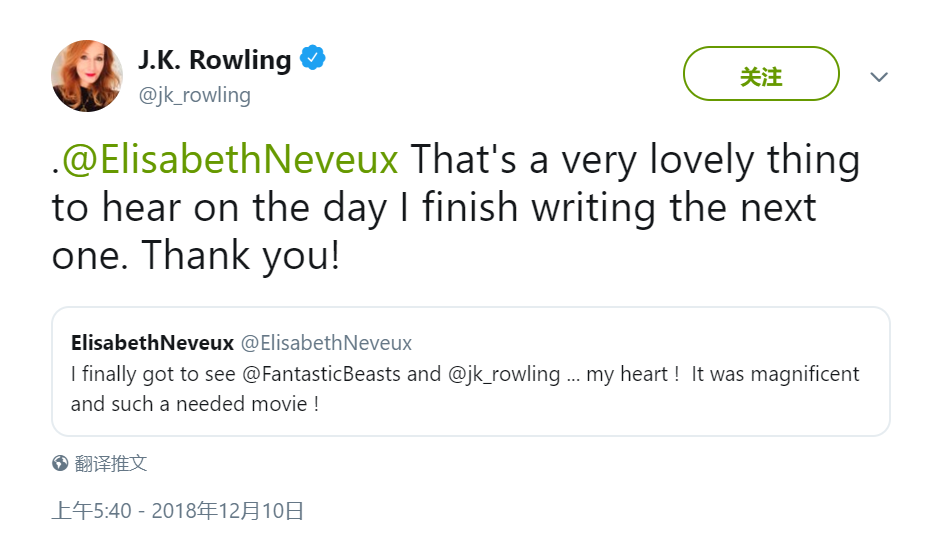Open J.K. Rowling's profile avatar photo

point(87,76)
